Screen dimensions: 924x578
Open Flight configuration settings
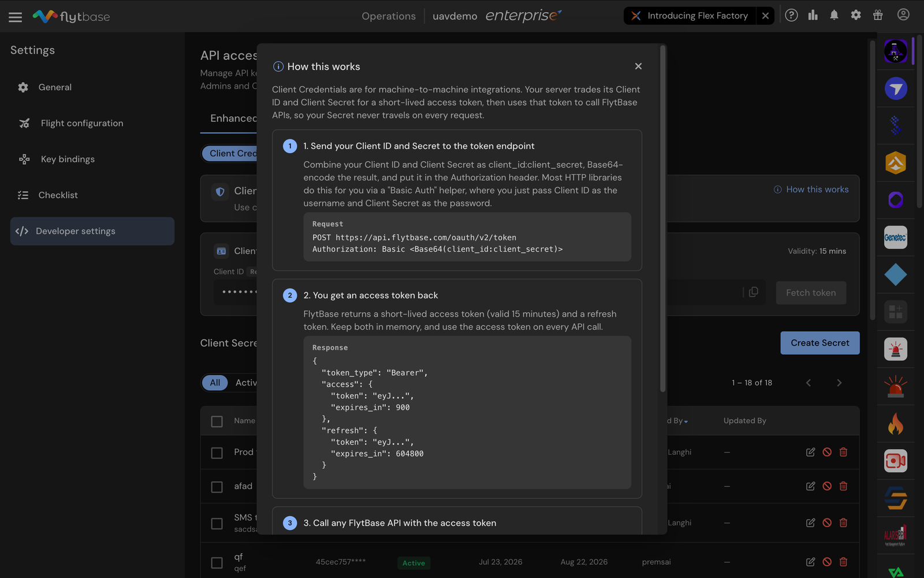point(92,123)
